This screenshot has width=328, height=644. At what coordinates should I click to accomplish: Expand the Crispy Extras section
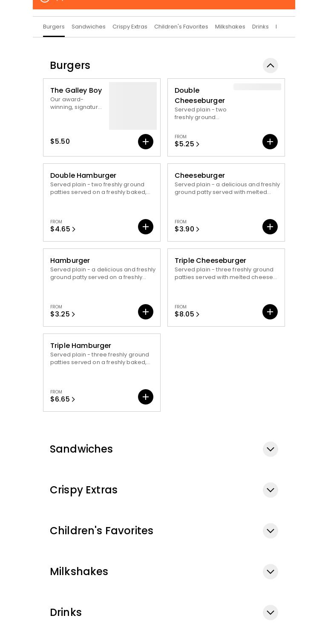270,490
